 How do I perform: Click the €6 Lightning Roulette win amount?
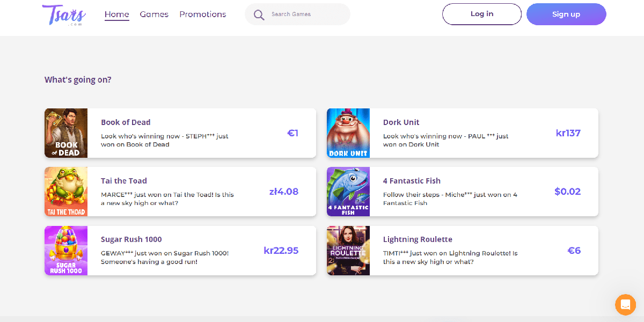click(x=574, y=251)
